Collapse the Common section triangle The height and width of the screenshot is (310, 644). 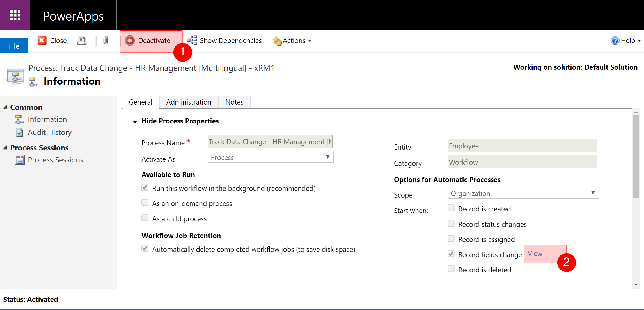point(5,107)
